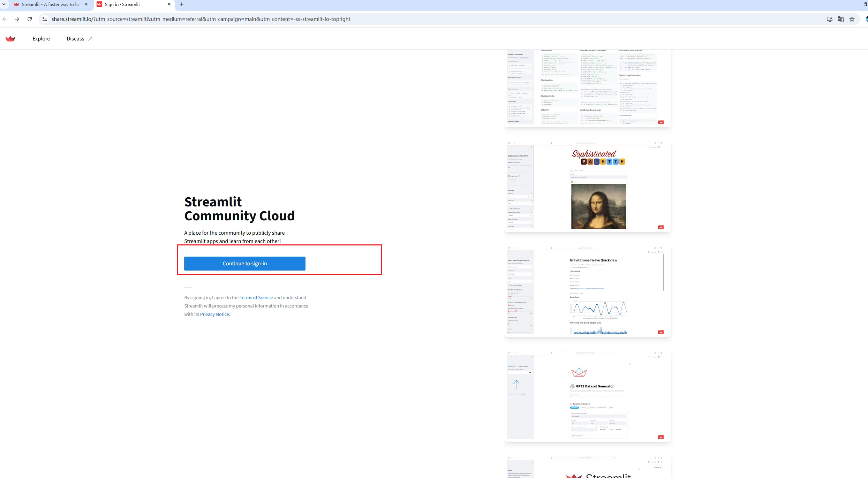Close the "Sign in · Streamlit" tab
The height and width of the screenshot is (478, 868).
coord(169,5)
